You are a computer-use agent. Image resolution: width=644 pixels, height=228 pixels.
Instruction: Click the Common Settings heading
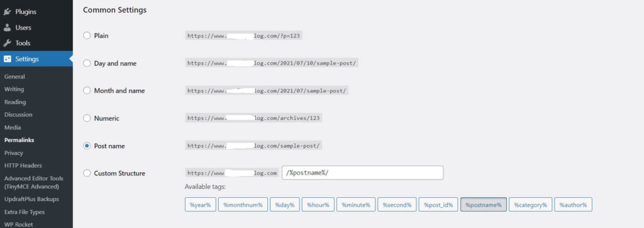click(x=114, y=10)
